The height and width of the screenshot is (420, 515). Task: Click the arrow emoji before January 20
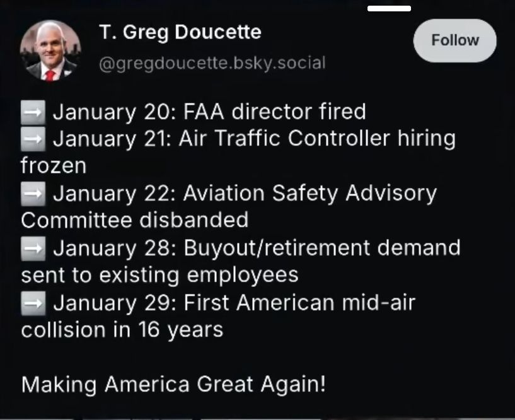pos(33,112)
